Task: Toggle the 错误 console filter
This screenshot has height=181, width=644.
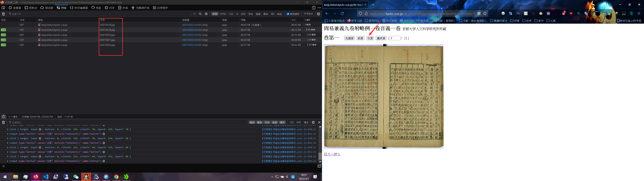Action: pyautogui.click(x=252, y=122)
